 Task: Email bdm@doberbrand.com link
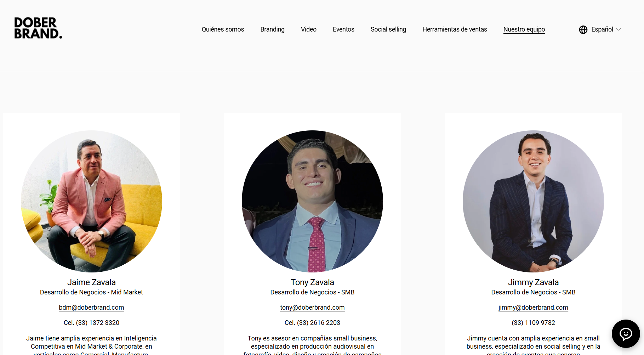pyautogui.click(x=91, y=308)
